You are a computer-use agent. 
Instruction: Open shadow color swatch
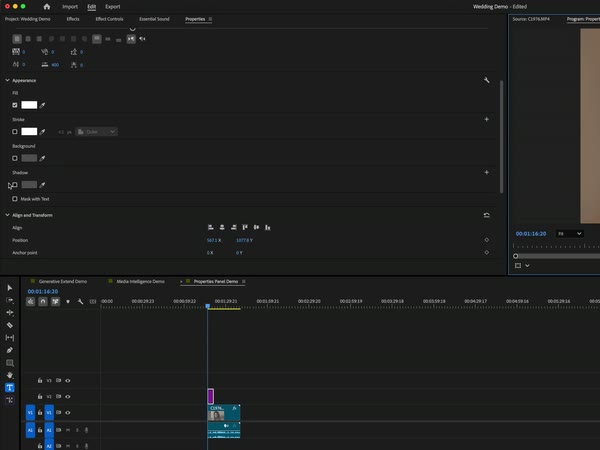(x=29, y=185)
